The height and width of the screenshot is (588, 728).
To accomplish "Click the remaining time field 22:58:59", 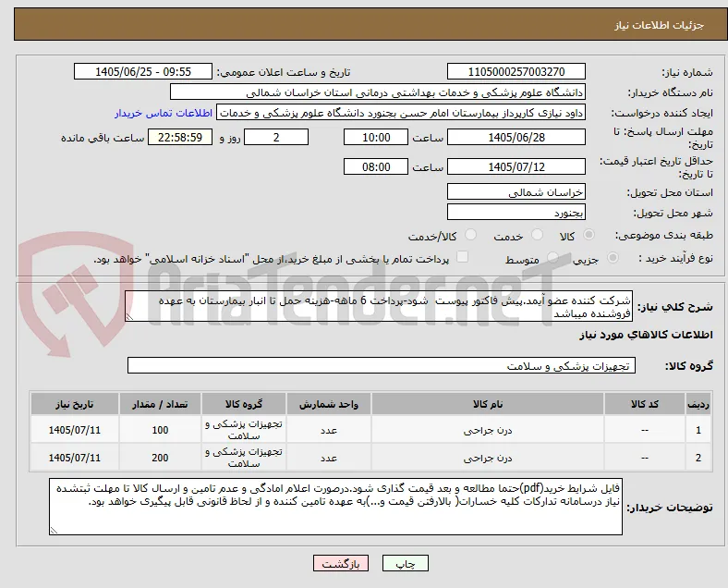I will click(180, 137).
